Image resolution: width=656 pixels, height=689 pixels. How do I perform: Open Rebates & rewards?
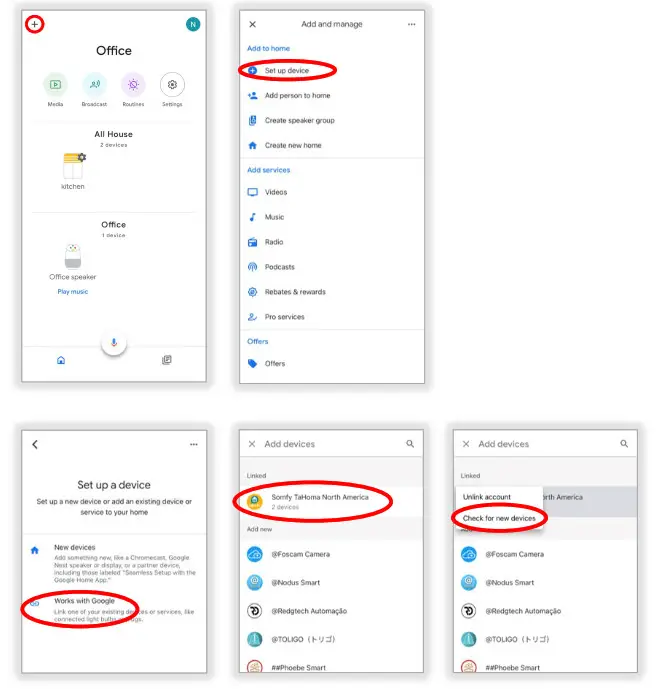(x=332, y=292)
